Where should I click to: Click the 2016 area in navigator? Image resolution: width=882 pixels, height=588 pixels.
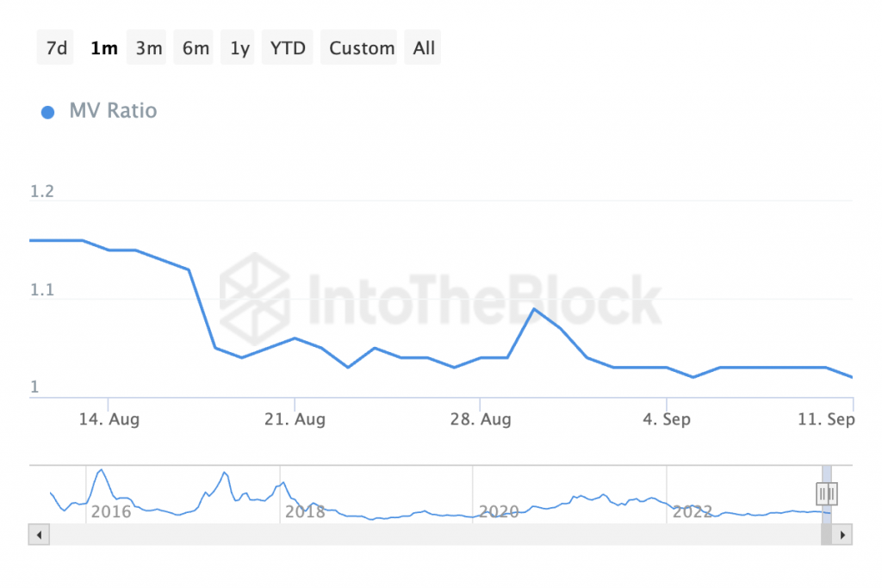[111, 511]
